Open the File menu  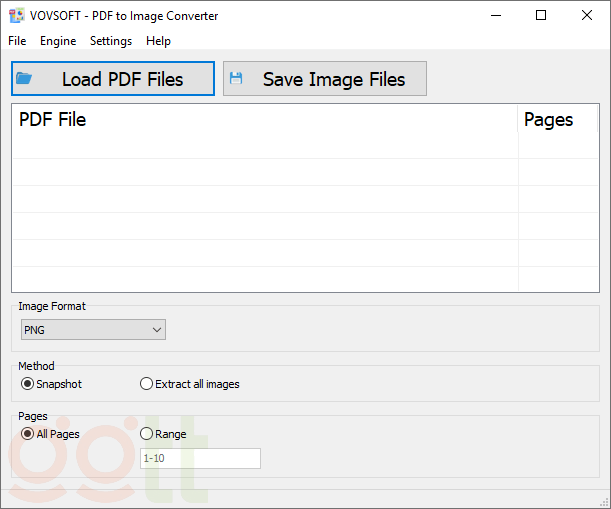pos(17,41)
